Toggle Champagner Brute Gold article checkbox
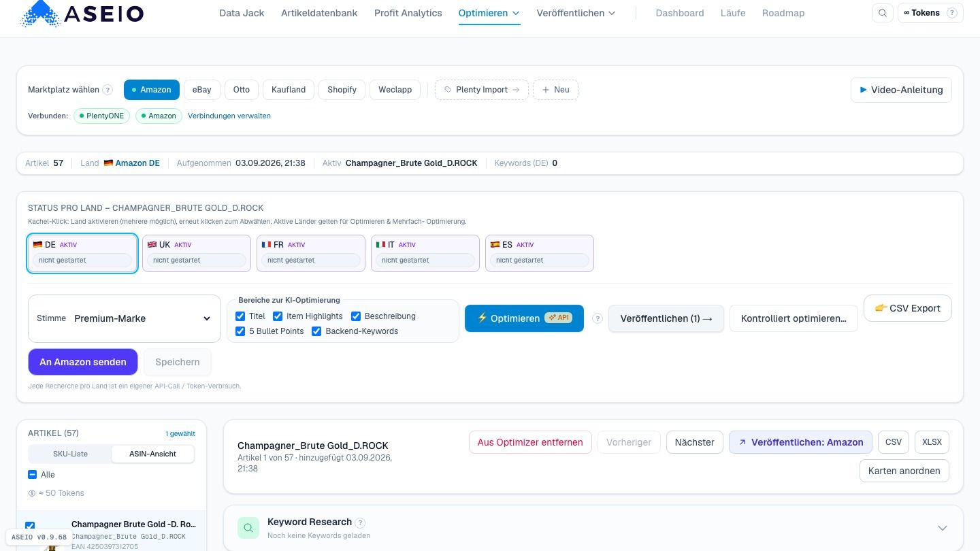The height and width of the screenshot is (551, 980). (30, 526)
